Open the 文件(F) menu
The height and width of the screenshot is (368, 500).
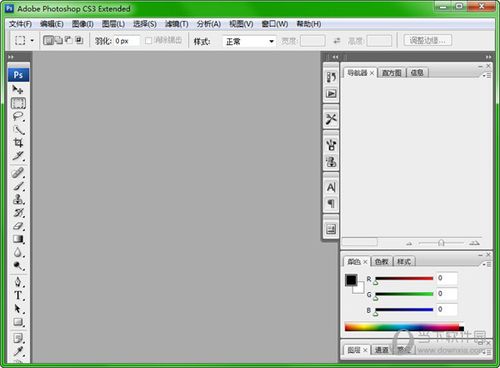[20, 24]
